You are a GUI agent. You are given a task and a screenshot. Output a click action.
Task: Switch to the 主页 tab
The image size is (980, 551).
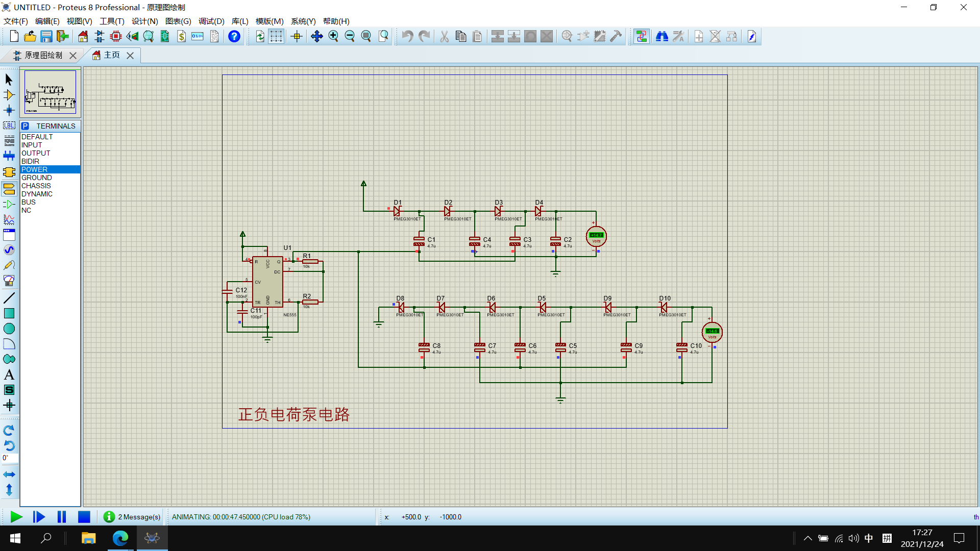[x=112, y=55]
